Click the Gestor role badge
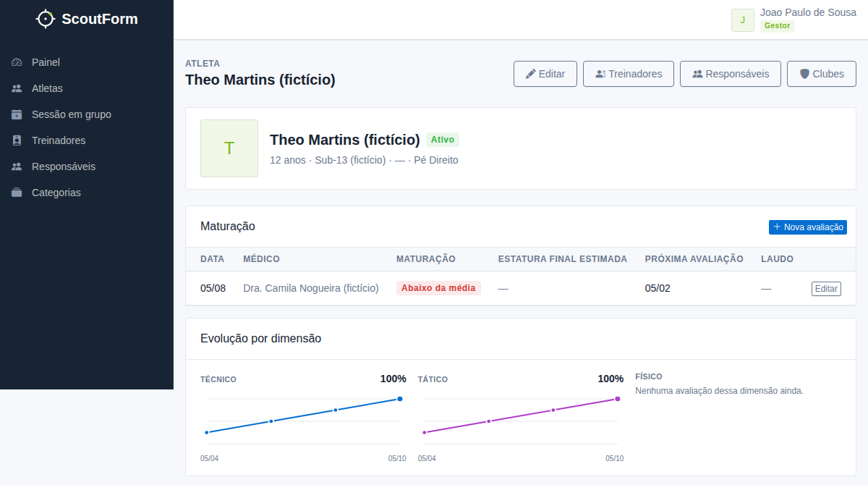 pos(778,26)
